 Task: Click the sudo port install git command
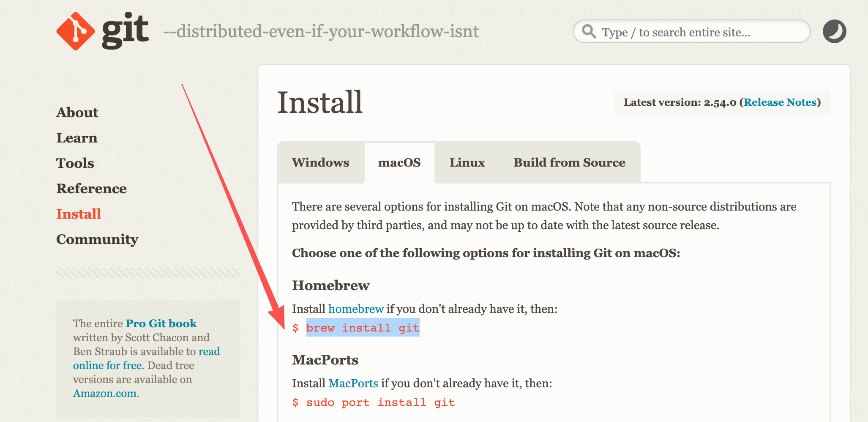tap(380, 402)
